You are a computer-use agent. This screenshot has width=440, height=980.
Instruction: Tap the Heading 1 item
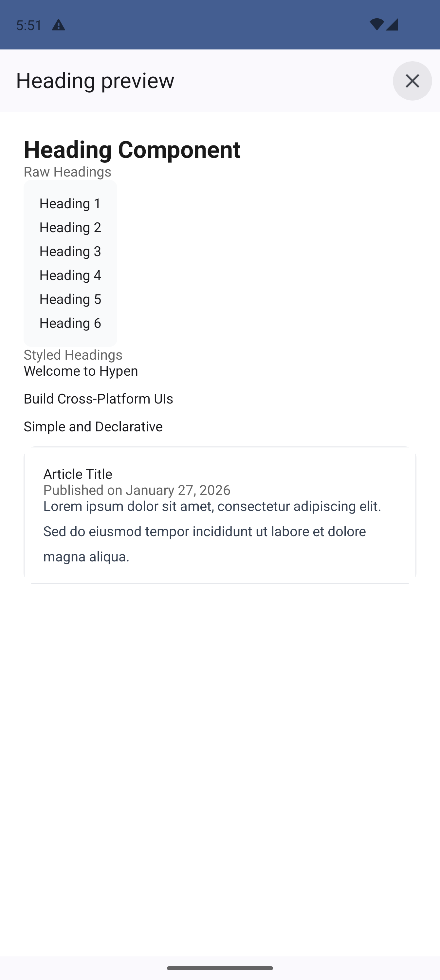[70, 203]
